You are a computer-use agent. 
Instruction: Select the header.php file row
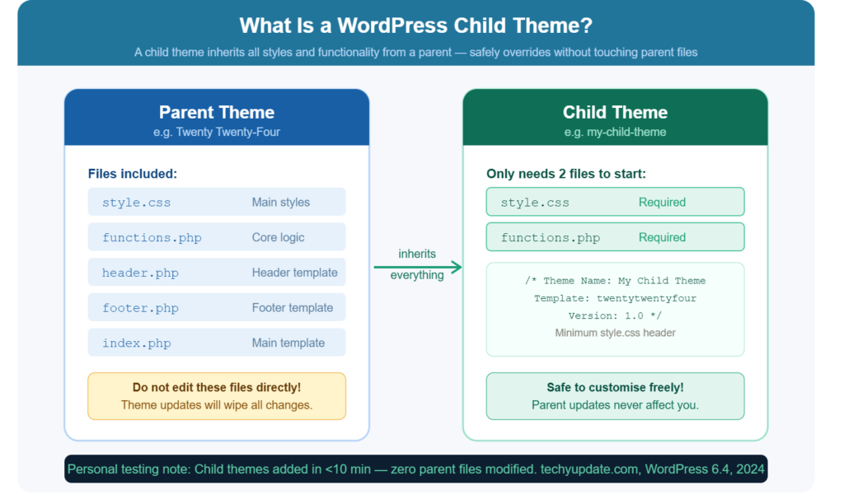(x=217, y=272)
